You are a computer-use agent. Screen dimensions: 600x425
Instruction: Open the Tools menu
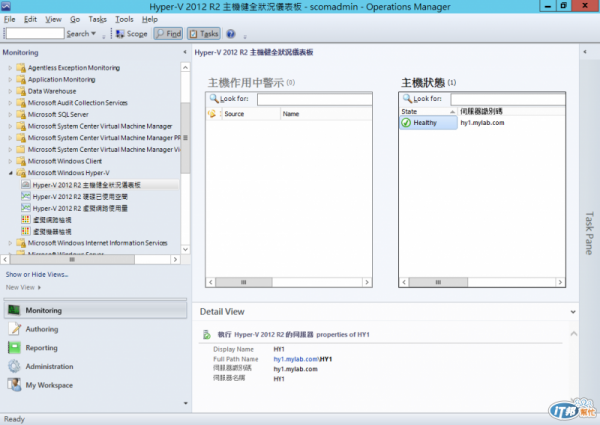124,19
